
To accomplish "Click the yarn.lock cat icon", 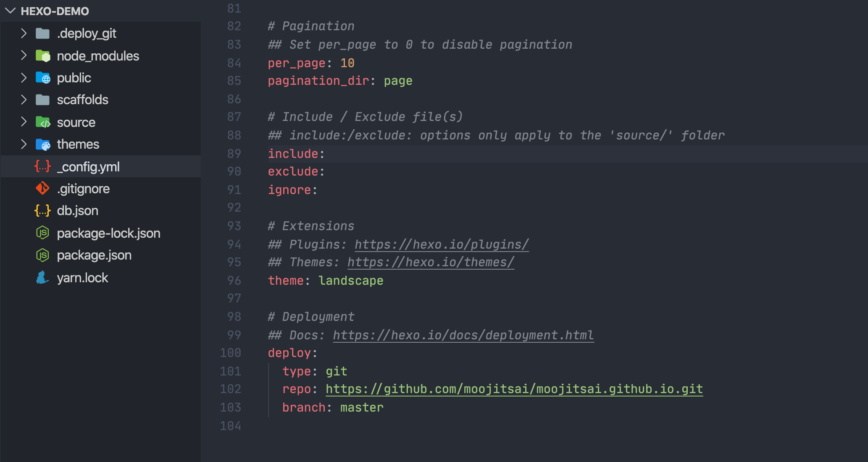I will [42, 278].
